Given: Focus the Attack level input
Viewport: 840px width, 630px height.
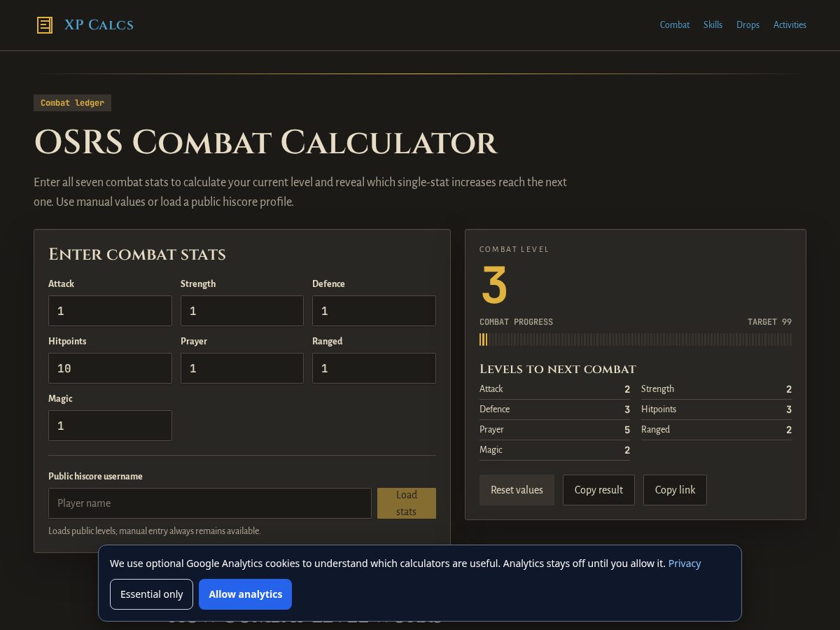Looking at the screenshot, I should (110, 311).
